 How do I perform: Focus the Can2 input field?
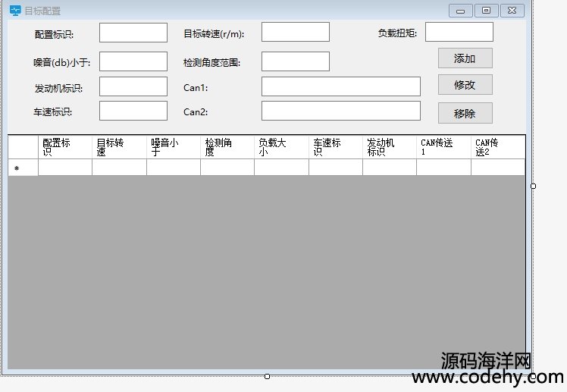[341, 111]
